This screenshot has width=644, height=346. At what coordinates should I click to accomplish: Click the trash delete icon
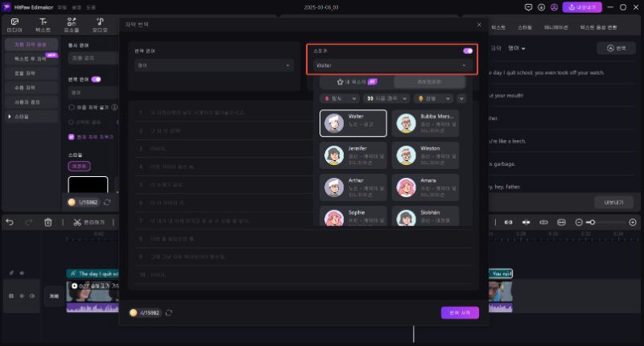(48, 222)
